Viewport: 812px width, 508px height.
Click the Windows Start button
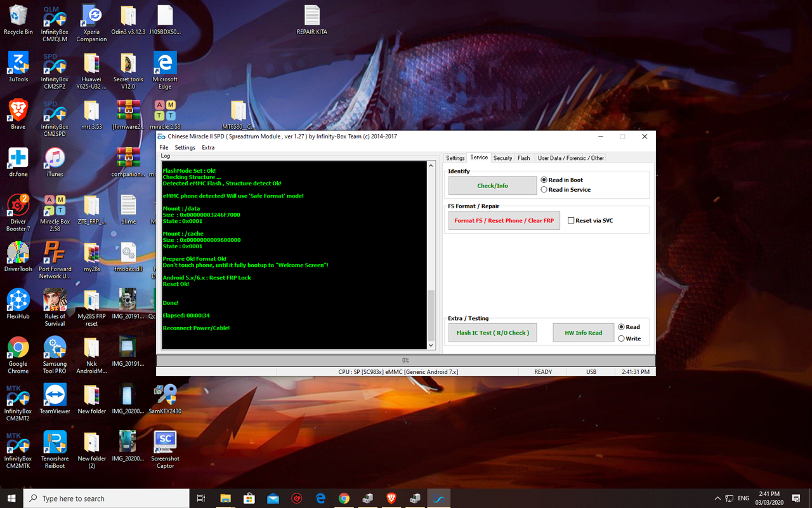coord(11,498)
